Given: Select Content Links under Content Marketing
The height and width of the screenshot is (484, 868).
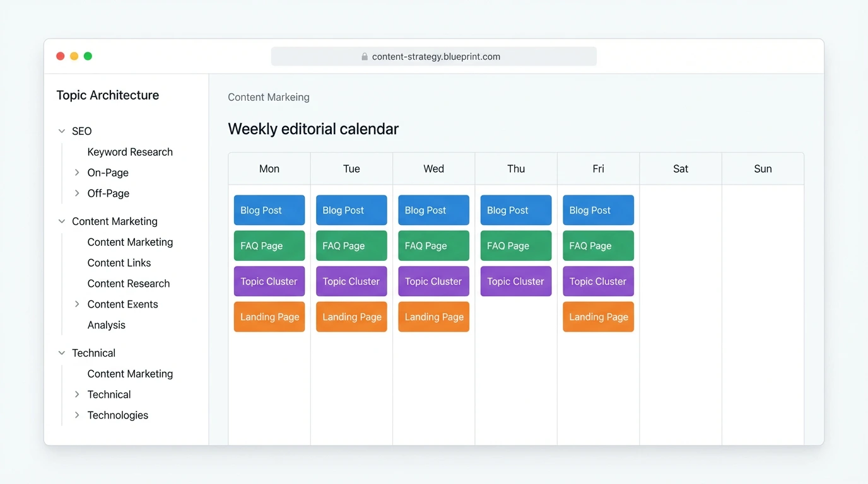Looking at the screenshot, I should pos(119,262).
